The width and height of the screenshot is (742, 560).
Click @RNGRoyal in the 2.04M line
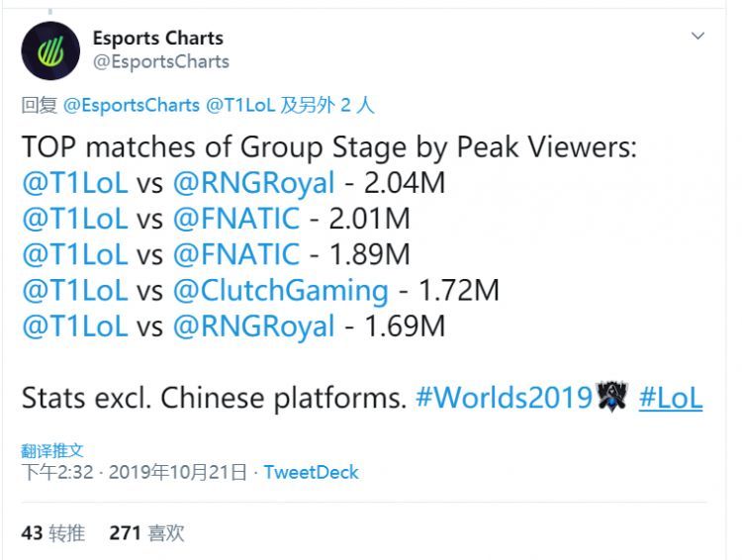coord(253,183)
